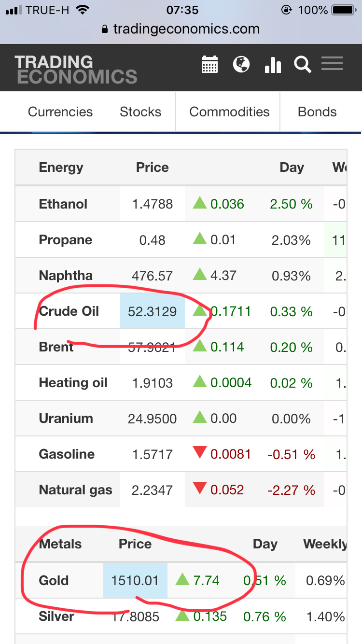Tap the search magnifier icon
362x644 pixels.
pos(303,64)
